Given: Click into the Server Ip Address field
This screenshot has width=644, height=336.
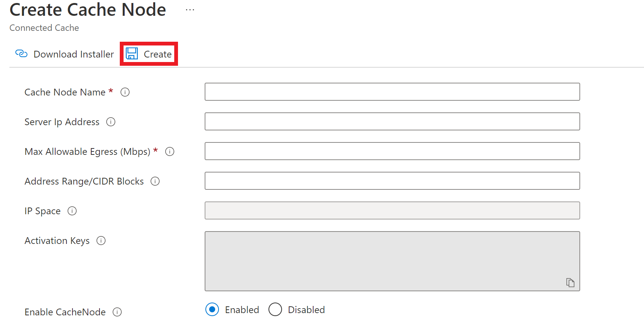Looking at the screenshot, I should coord(392,121).
